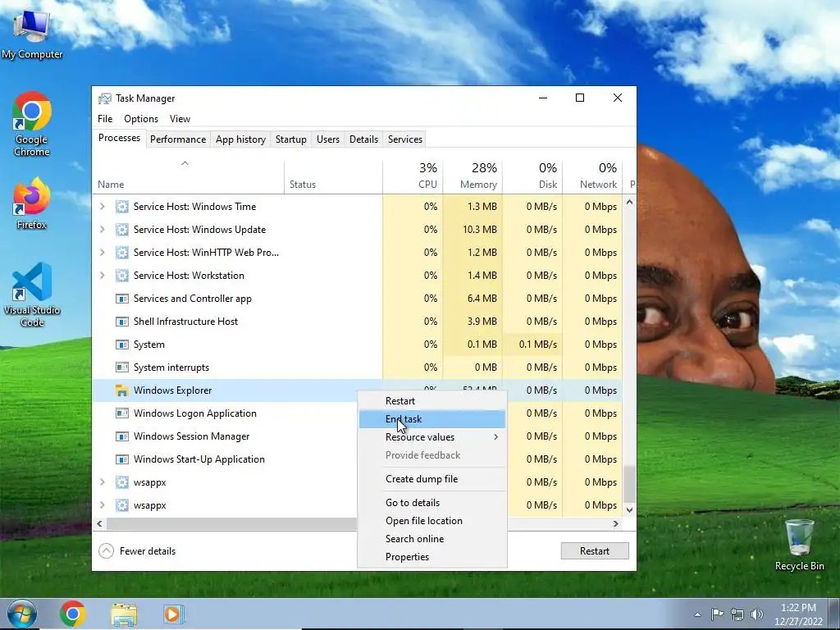
Task: Click the Restart button at bottom right
Action: pyautogui.click(x=595, y=550)
